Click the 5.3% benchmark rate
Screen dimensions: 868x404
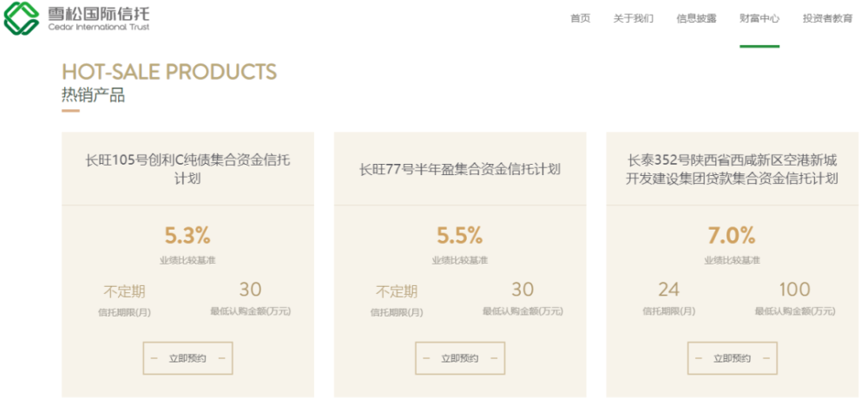[x=187, y=235]
